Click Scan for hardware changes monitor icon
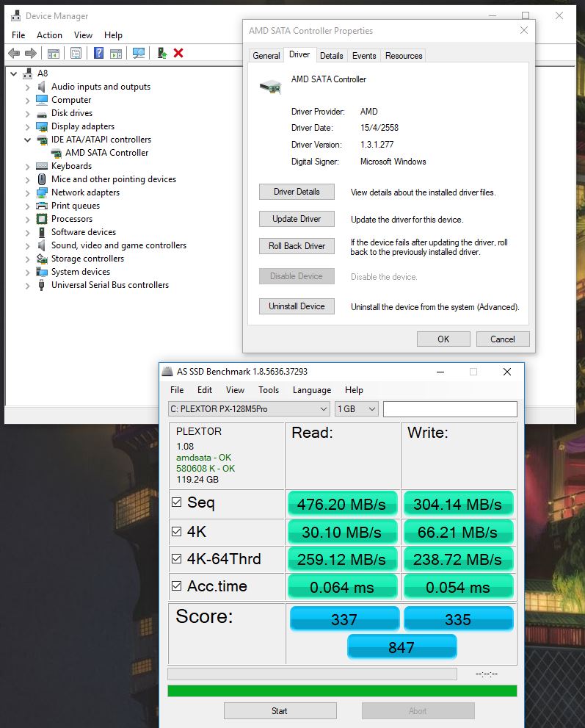Viewport: 585px width, 728px height. pyautogui.click(x=138, y=54)
